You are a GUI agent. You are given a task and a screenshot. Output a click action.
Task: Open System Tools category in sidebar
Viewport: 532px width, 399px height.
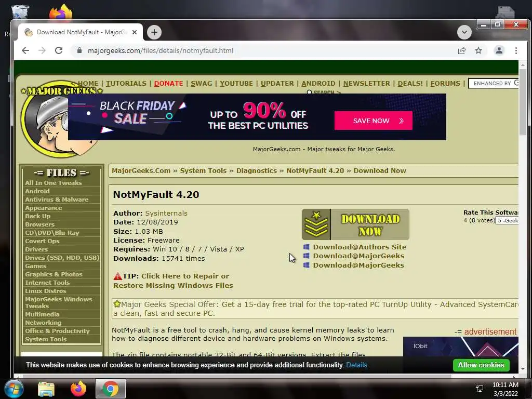(46, 339)
